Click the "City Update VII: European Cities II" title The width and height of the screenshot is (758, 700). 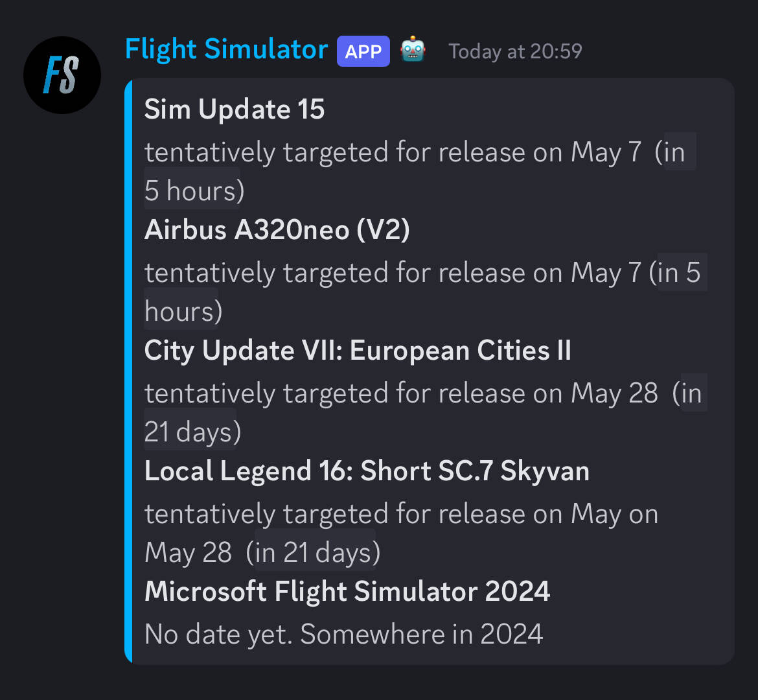click(x=358, y=351)
